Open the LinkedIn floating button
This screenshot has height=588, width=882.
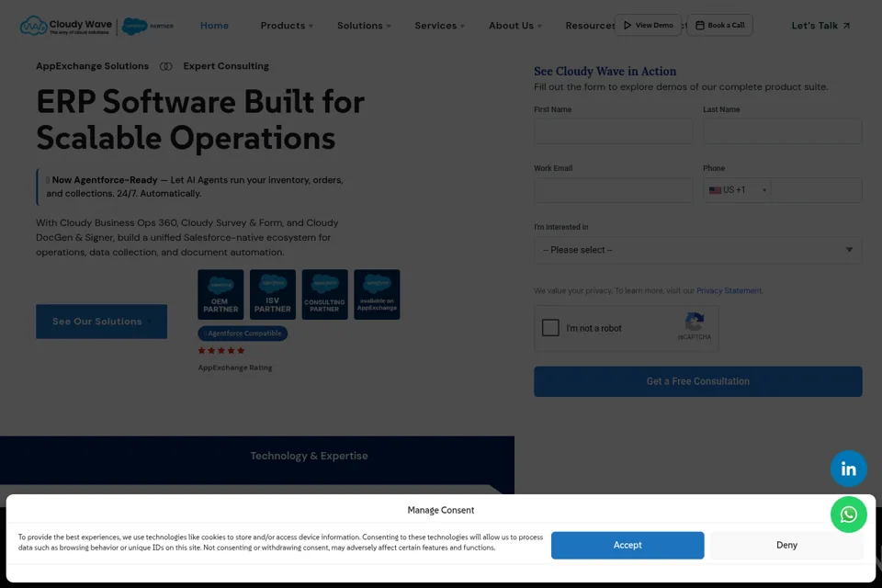(848, 469)
